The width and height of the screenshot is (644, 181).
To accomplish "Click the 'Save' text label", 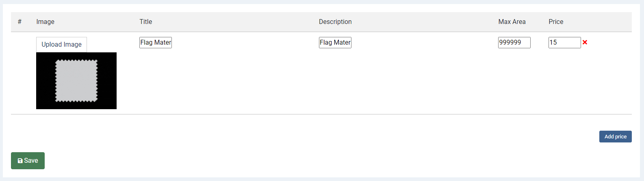I will click(31, 161).
